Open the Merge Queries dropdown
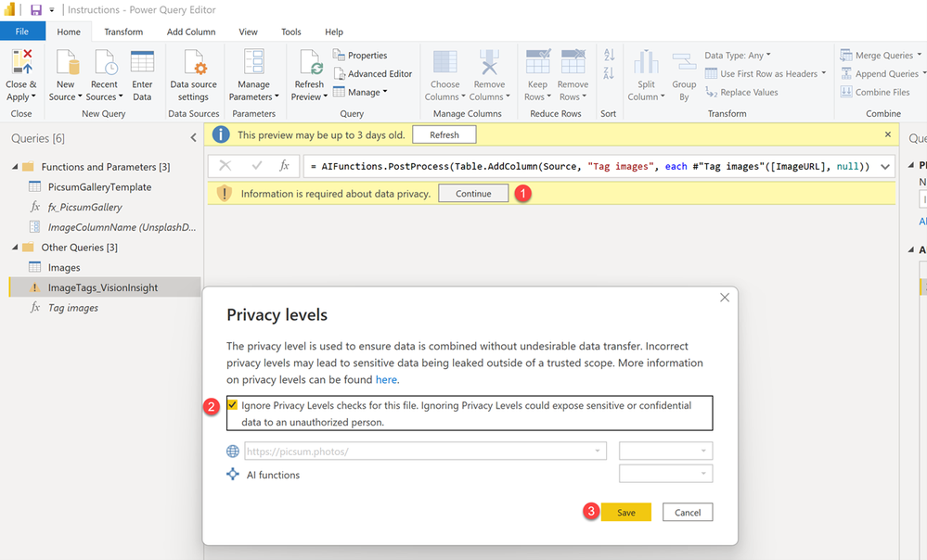 (881, 55)
